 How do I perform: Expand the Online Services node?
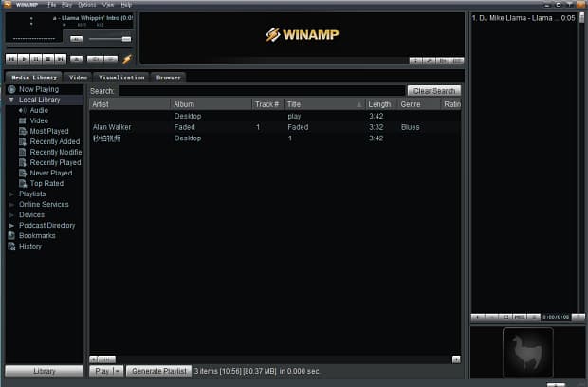pyautogui.click(x=11, y=204)
